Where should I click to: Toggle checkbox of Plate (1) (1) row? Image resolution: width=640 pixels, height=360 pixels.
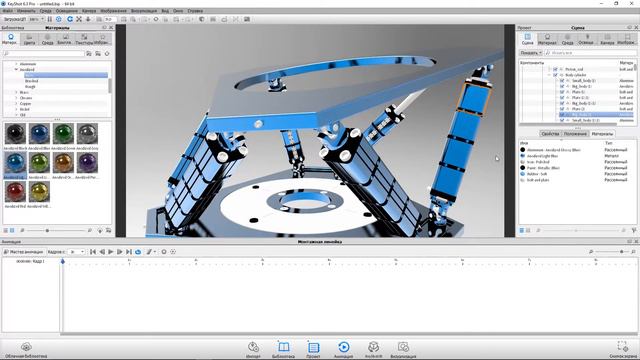pyautogui.click(x=562, y=98)
